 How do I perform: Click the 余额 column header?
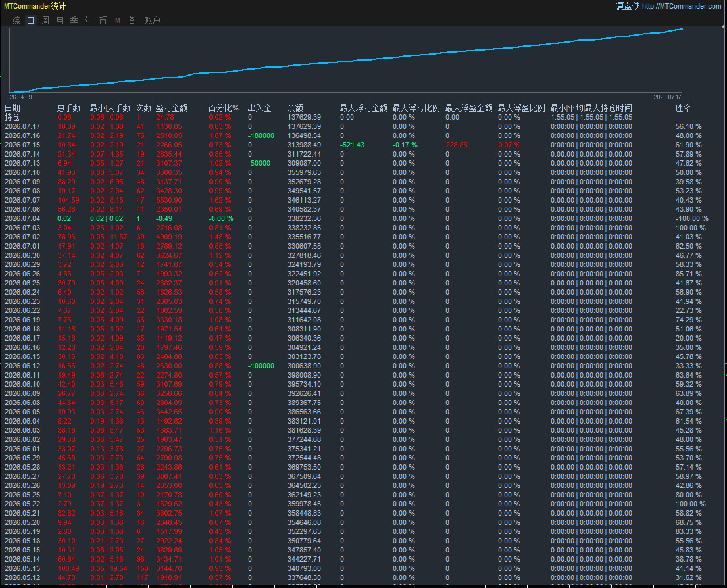tap(295, 108)
